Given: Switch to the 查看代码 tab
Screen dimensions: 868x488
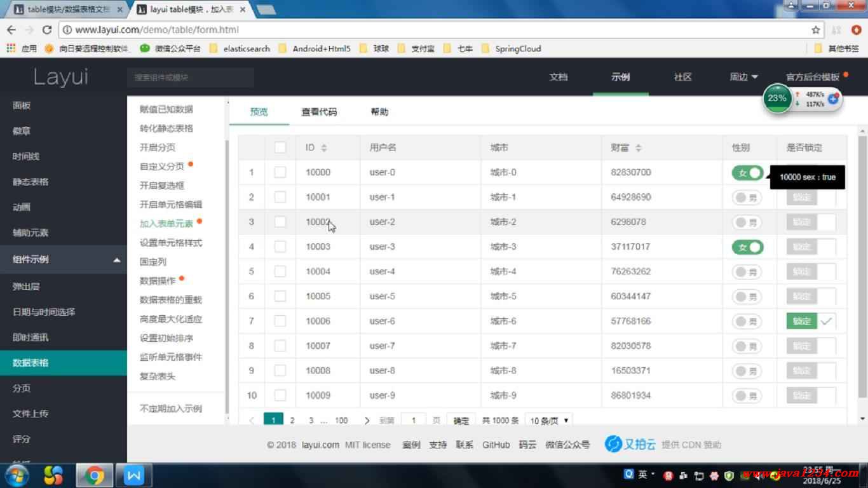Looking at the screenshot, I should (319, 112).
